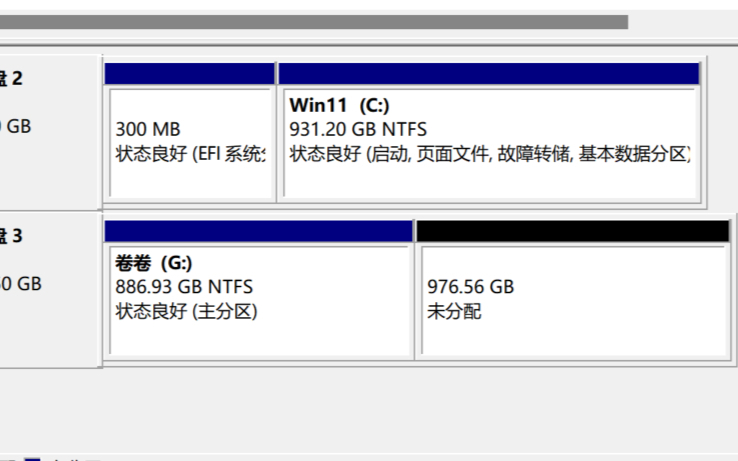Click the C: status text listing 启动, 页面文件
The height and width of the screenshot is (461, 738).
[x=490, y=153]
